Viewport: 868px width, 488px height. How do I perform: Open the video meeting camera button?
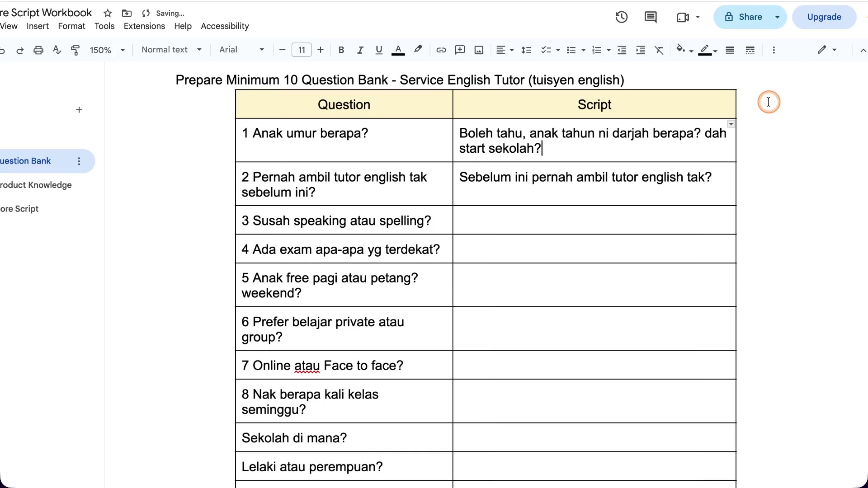(x=688, y=17)
